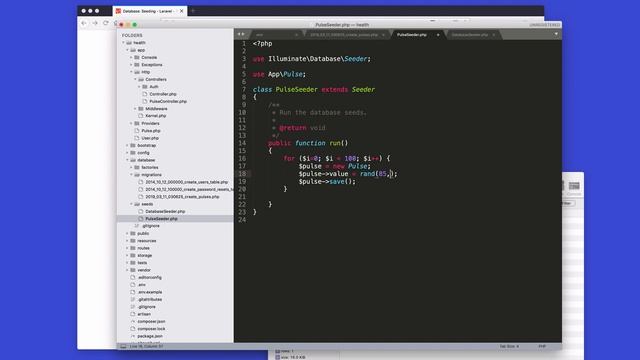Click in the $pulse->save(); code line
The height and width of the screenshot is (360, 640).
coord(327,182)
